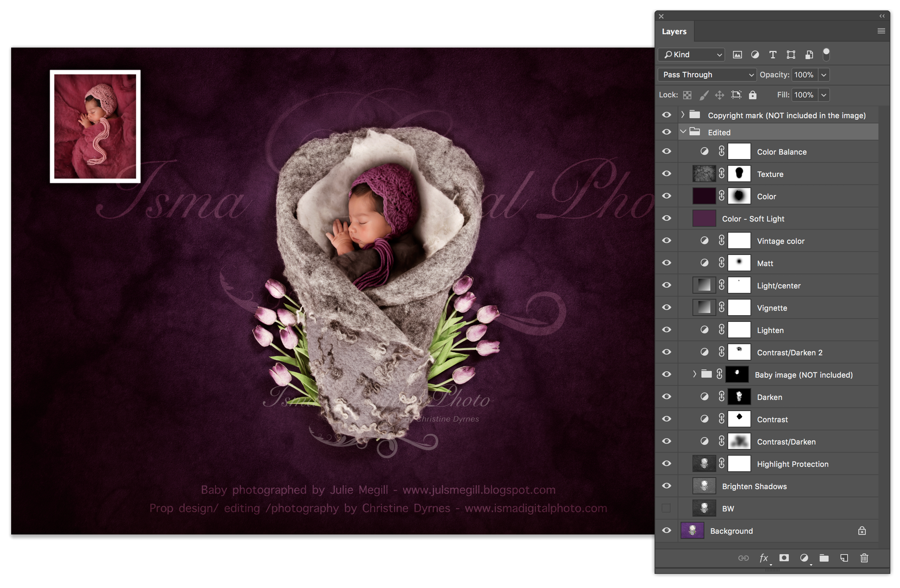900x588 pixels.
Task: Click the Lighten adjustment layer icon
Action: (704, 330)
